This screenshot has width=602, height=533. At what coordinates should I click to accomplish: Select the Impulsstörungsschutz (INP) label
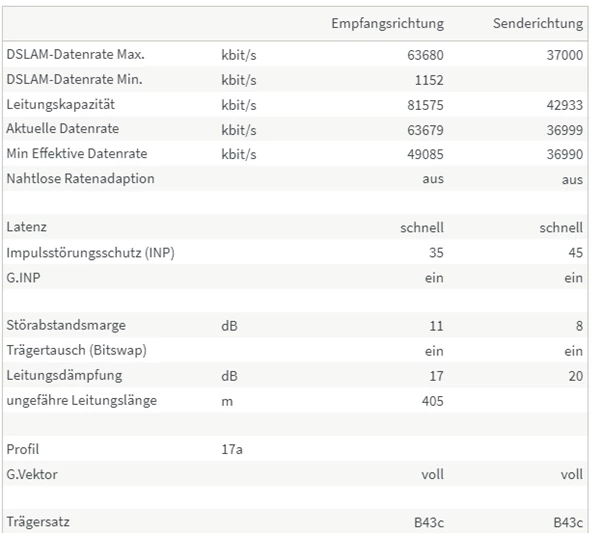[x=89, y=253]
